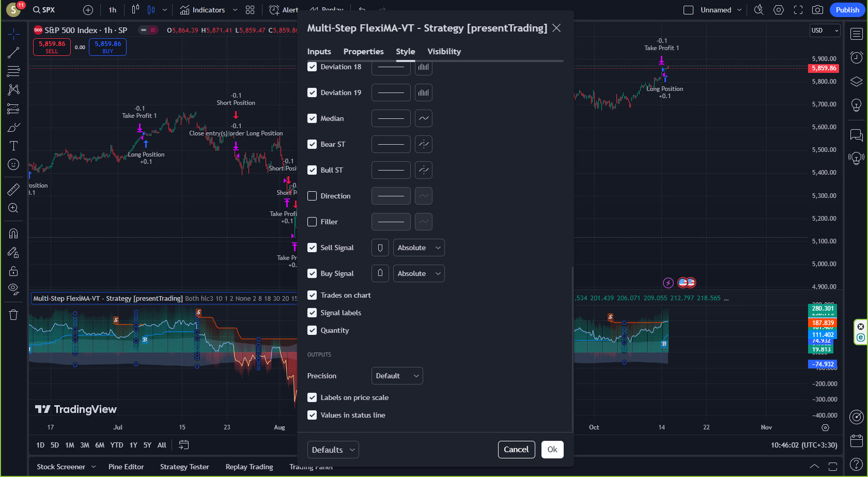Switch to the Inputs tab
This screenshot has height=477, width=868.
[x=319, y=52]
